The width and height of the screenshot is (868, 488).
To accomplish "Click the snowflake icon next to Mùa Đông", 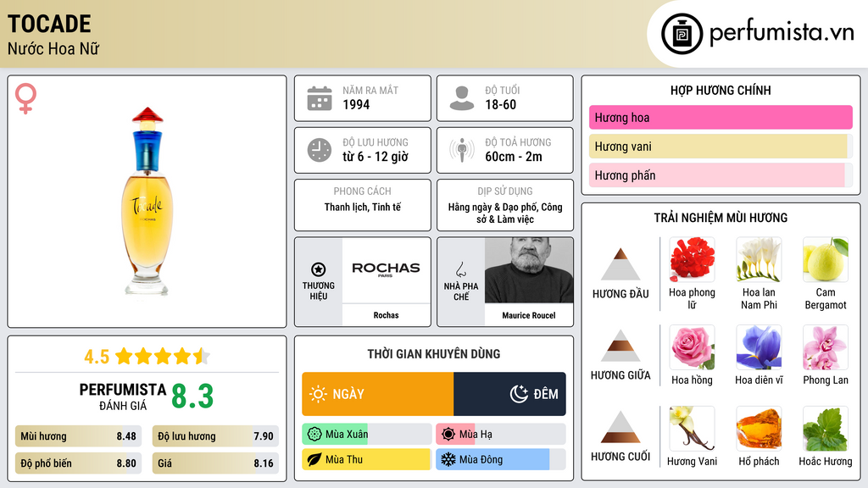I will 448,460.
